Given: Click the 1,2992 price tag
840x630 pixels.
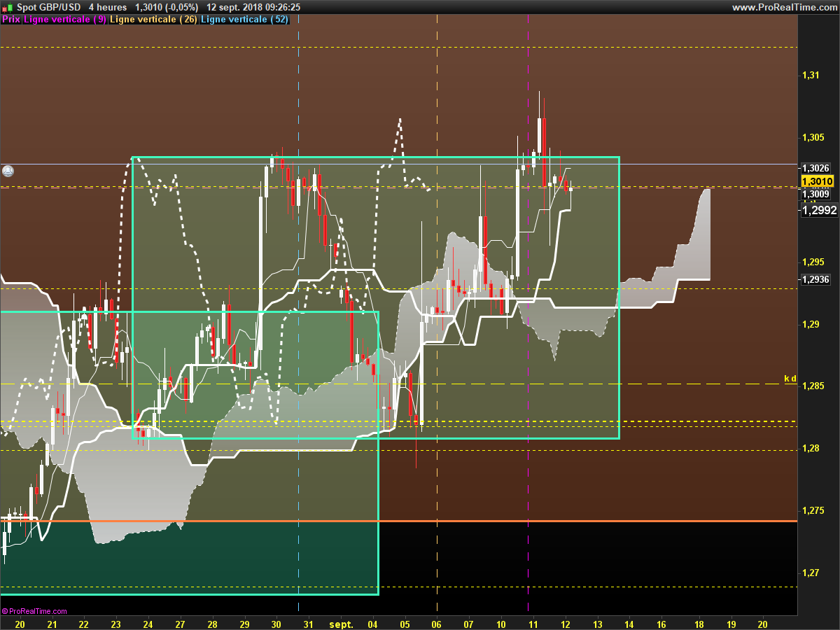Looking at the screenshot, I should [820, 209].
